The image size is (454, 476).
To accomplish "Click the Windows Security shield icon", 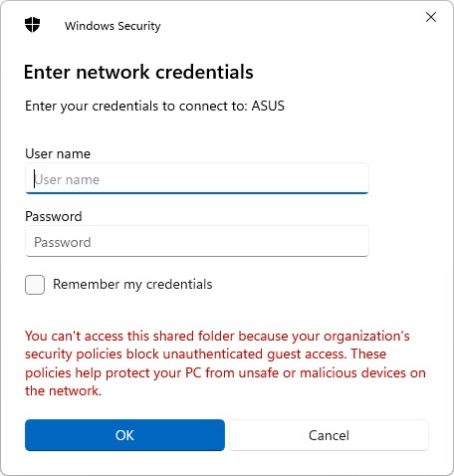I will [32, 25].
